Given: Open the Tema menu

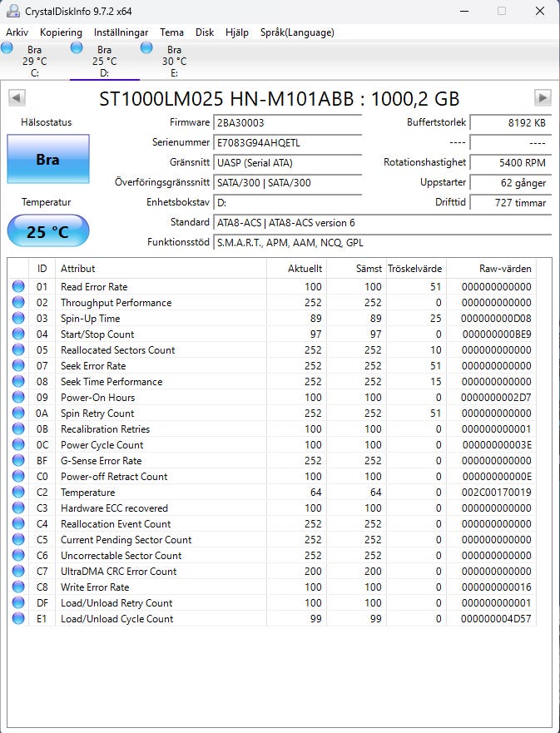Looking at the screenshot, I should (171, 32).
